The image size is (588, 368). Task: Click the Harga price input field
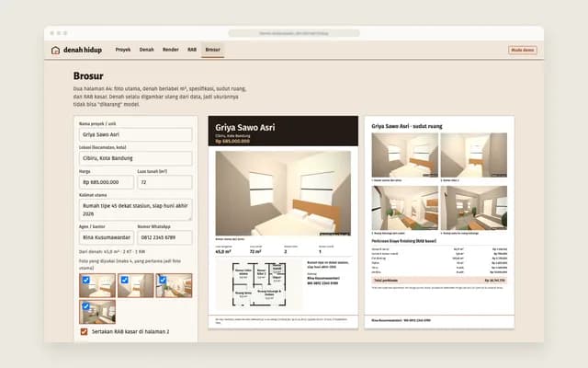pyautogui.click(x=107, y=182)
